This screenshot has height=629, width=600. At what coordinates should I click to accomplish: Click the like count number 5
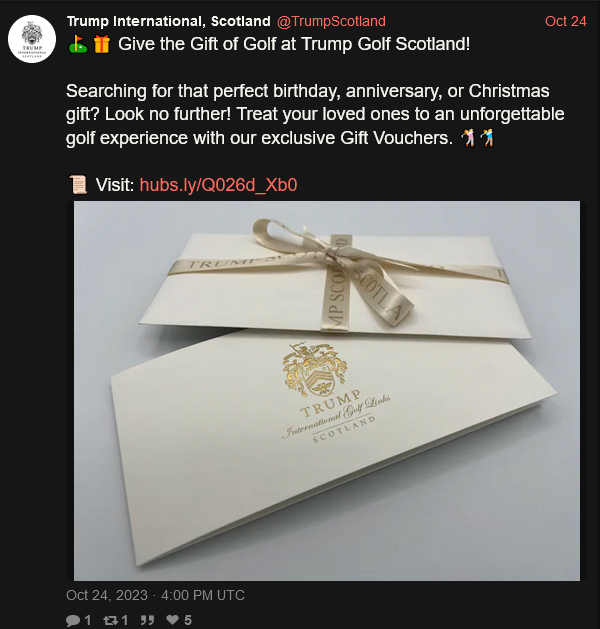pos(188,620)
